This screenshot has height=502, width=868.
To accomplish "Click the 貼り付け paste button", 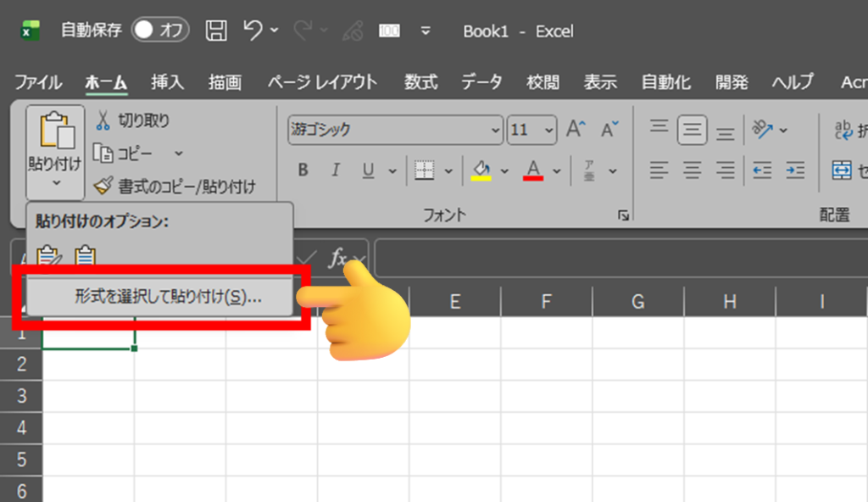I will tap(55, 140).
